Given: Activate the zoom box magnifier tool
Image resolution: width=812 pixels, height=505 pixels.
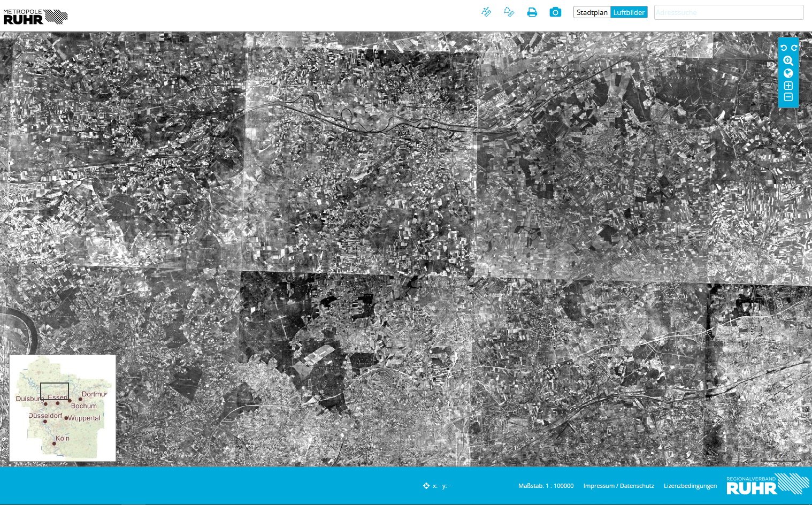Looking at the screenshot, I should (x=788, y=61).
